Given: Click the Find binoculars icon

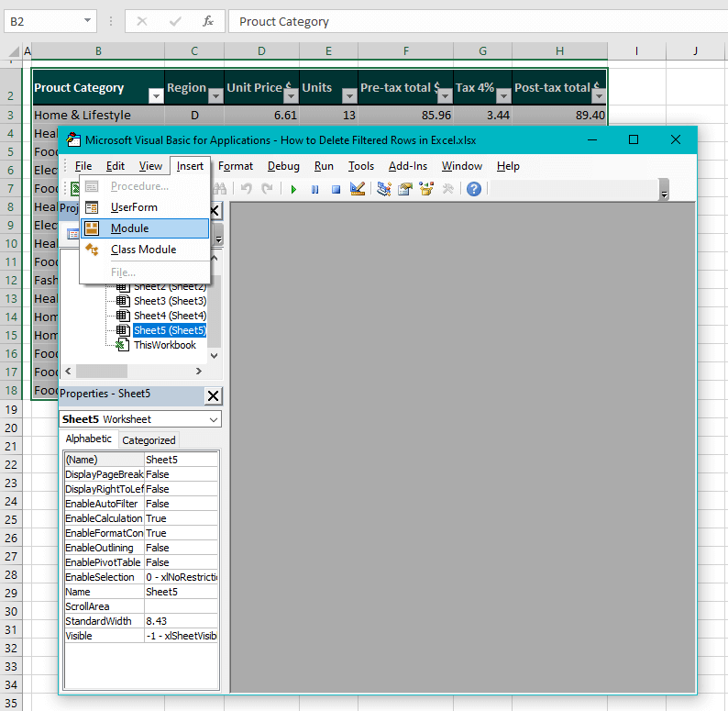Looking at the screenshot, I should (220, 189).
